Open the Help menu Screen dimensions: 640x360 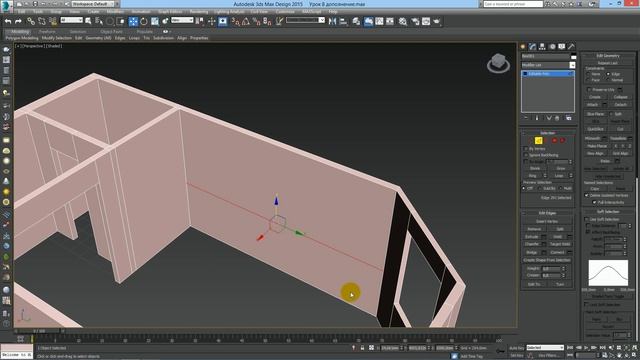click(x=333, y=12)
